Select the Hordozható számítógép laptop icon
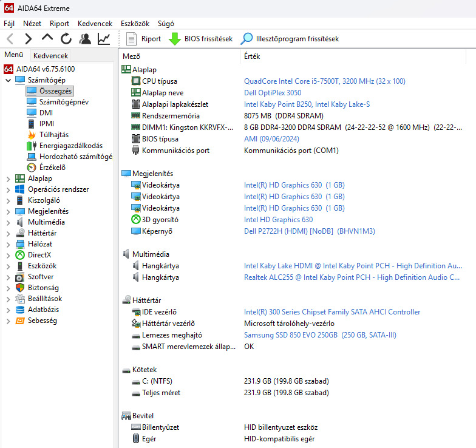This screenshot has width=476, height=448. coord(32,157)
